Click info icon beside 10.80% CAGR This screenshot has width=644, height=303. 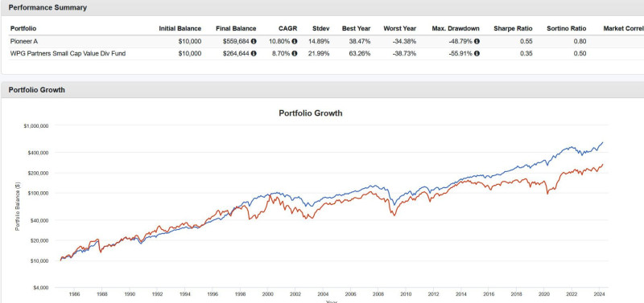click(295, 42)
